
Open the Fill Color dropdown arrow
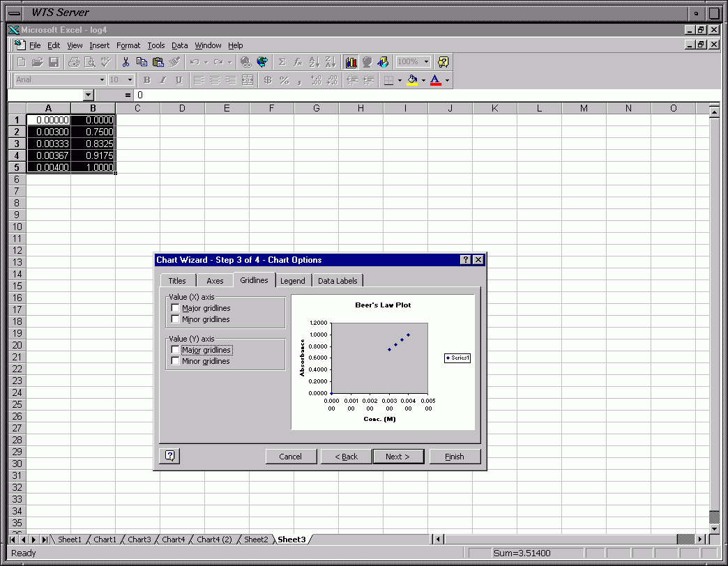coord(423,80)
